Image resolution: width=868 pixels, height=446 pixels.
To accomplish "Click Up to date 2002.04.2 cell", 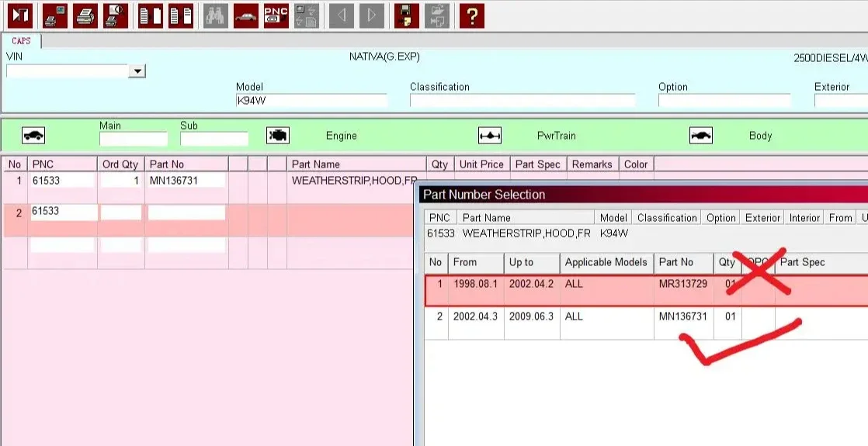I will coord(531,284).
